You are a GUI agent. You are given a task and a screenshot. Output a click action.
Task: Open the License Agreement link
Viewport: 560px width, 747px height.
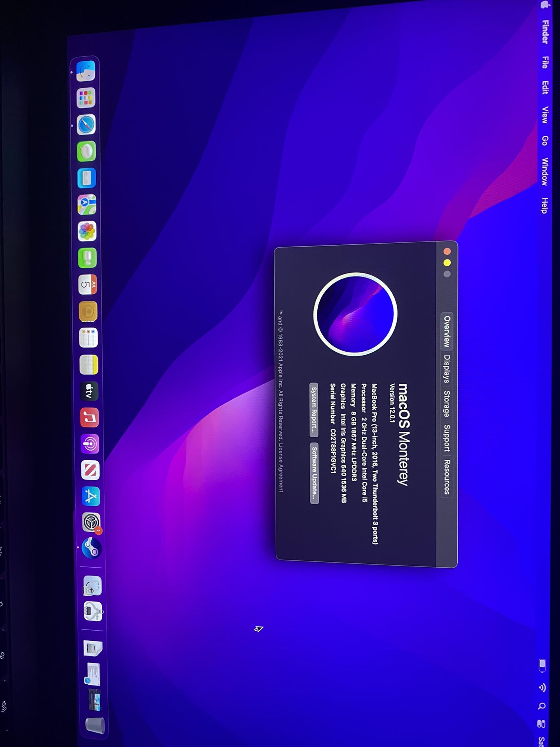[x=281, y=467]
